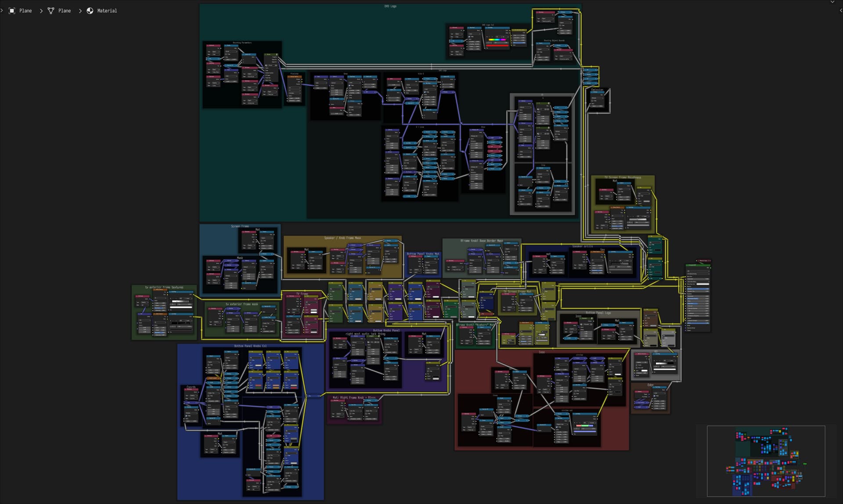The image size is (843, 504).
Task: Click the minimap thumbnail in bottom-right corner
Action: (767, 462)
